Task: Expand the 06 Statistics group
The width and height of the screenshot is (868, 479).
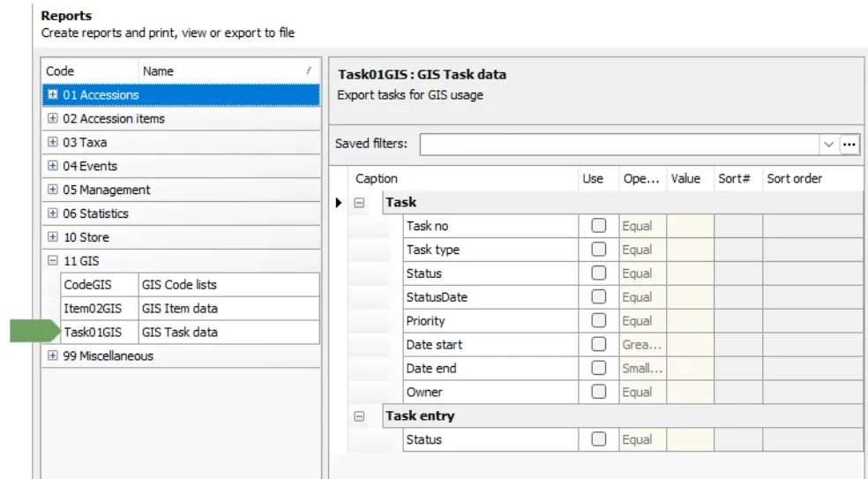Action: tap(53, 213)
